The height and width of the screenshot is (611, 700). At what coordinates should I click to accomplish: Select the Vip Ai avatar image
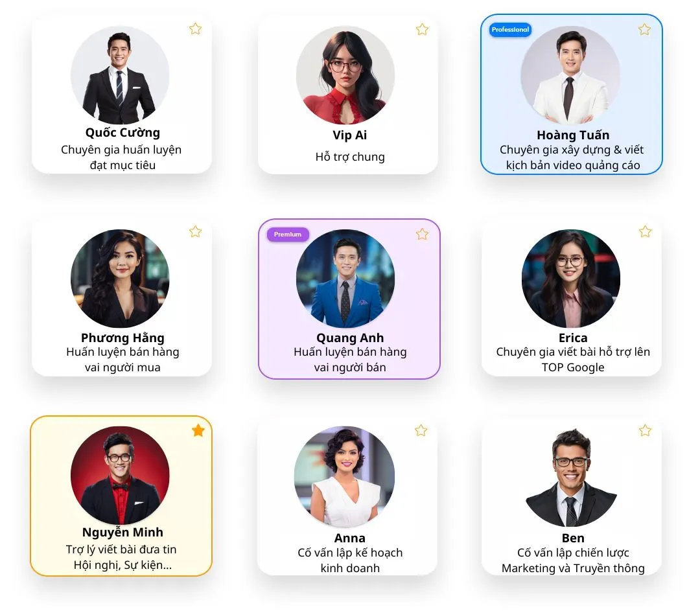345,75
